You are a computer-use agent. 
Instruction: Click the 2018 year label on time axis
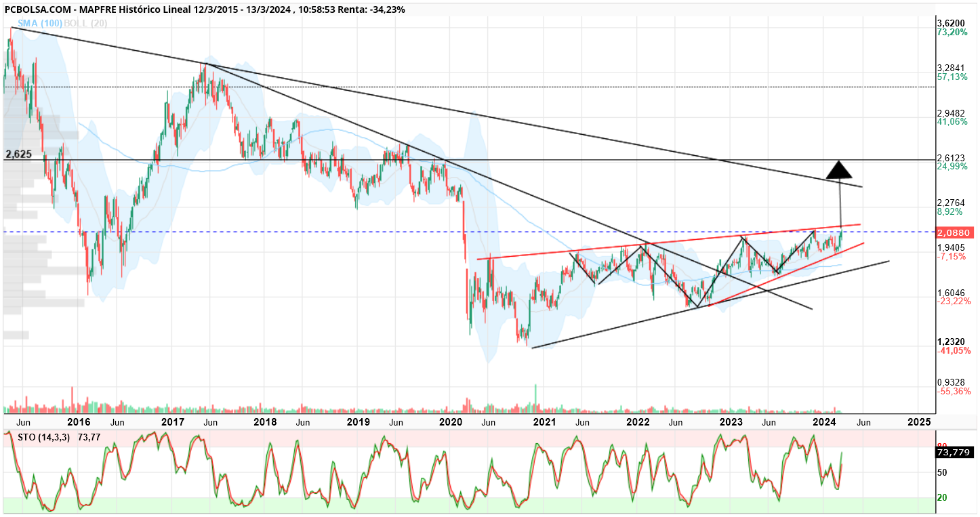(265, 421)
